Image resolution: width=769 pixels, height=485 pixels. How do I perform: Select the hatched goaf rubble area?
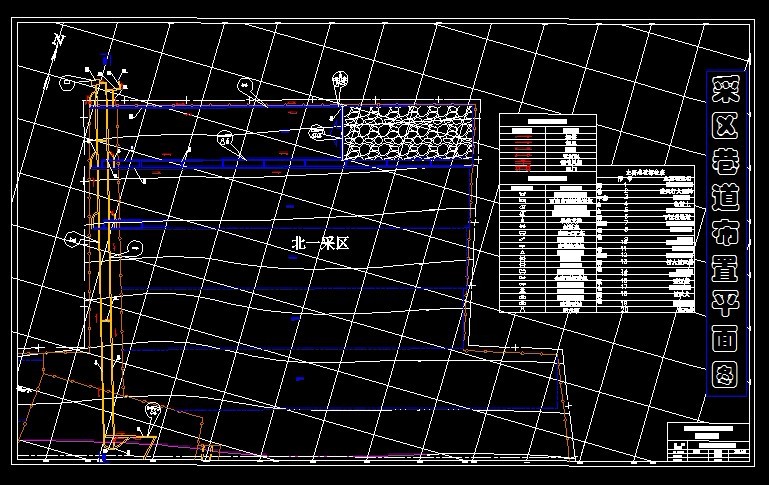click(408, 132)
